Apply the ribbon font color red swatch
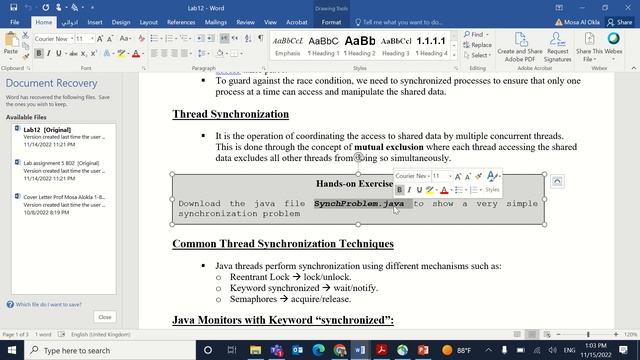 coord(136,53)
